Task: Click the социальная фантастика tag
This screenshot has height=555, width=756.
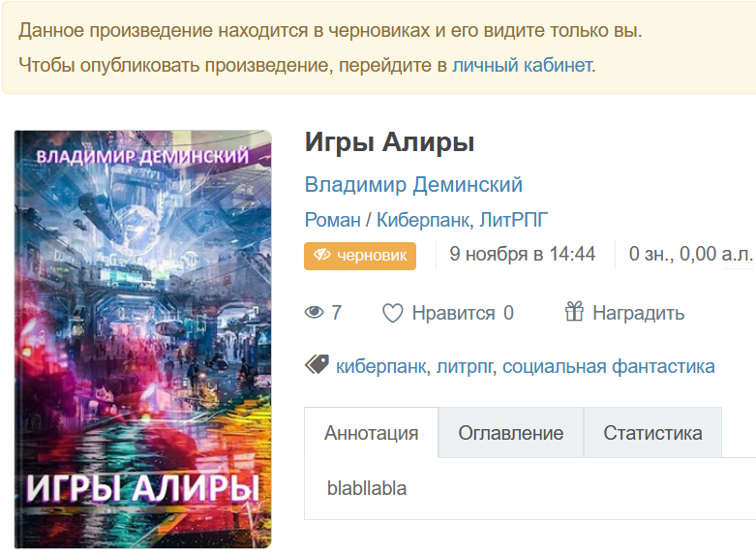Action: [609, 367]
